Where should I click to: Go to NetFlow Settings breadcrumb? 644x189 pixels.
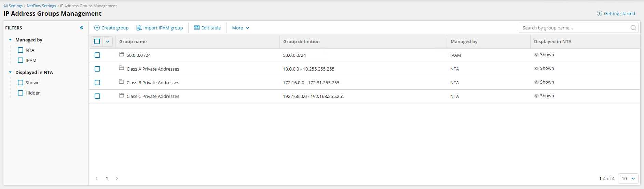41,6
